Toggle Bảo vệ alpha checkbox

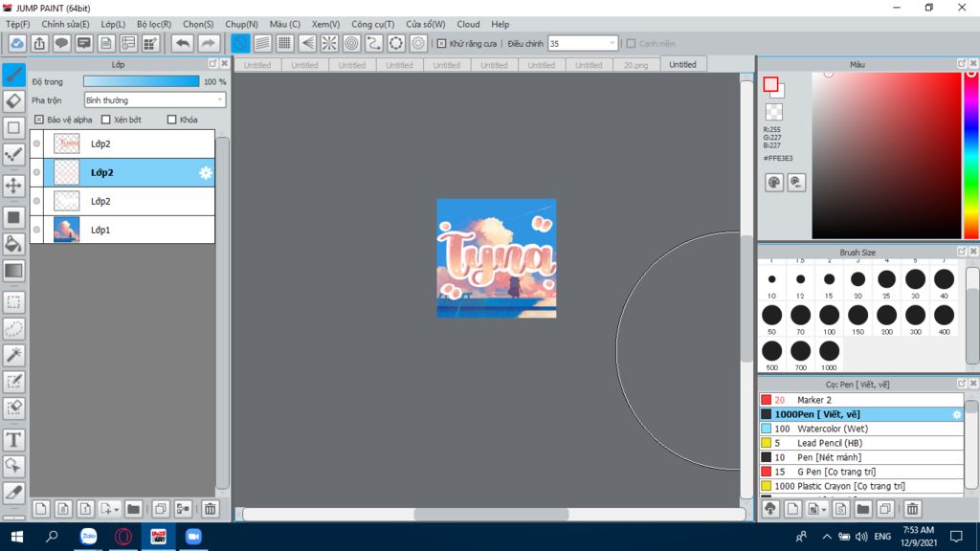tap(38, 120)
